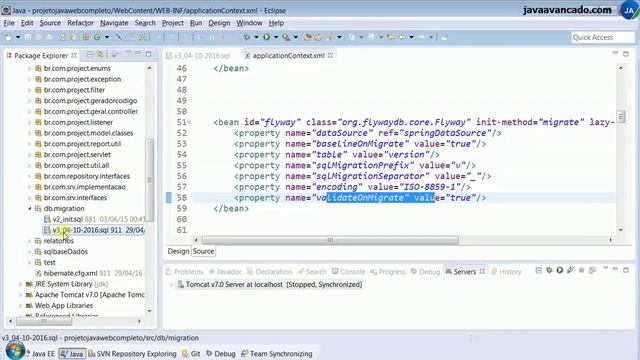The width and height of the screenshot is (640, 360).
Task: Click the editor horizontal scrollbar thumb
Action: (330, 240)
